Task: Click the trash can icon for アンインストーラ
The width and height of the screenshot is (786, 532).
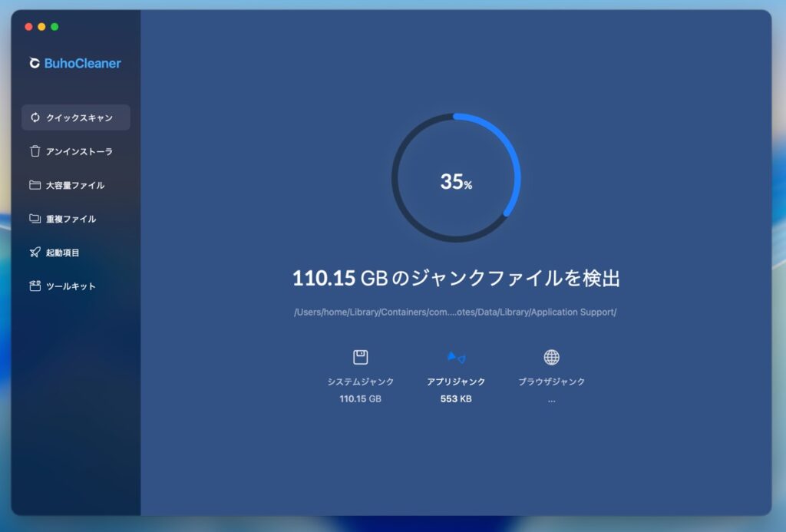Action: (x=35, y=151)
